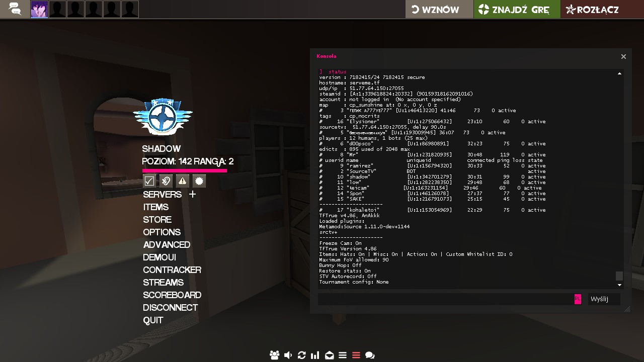Click the spiky badge icon button
The height and width of the screenshot is (362, 644).
199,181
